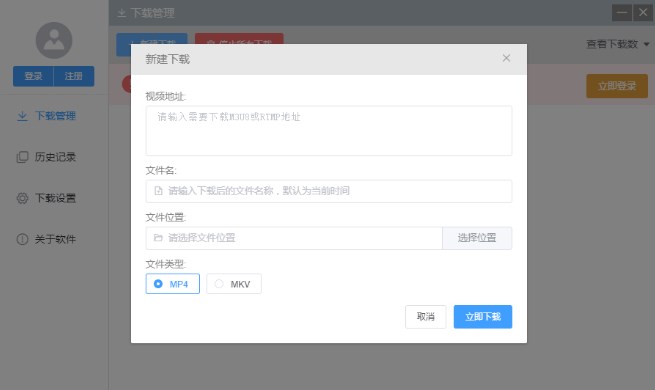The height and width of the screenshot is (390, 655).
Task: Click the 取消 button
Action: click(x=426, y=317)
